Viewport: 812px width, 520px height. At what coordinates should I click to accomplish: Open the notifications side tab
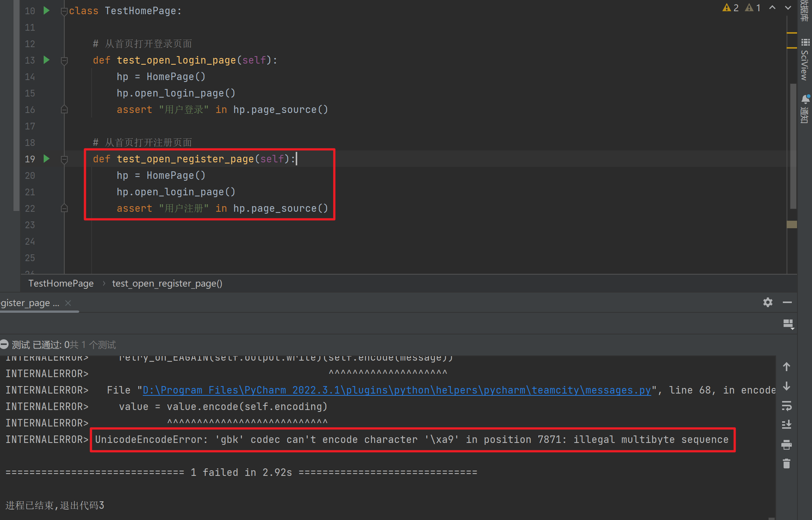(x=805, y=108)
